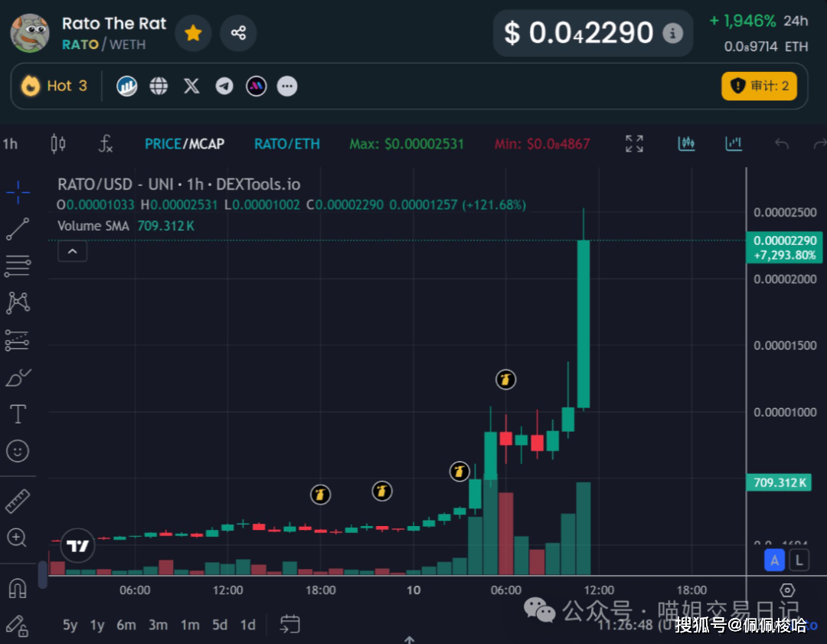Toggle the favorite star for Rato The Rat
827x644 pixels.
(x=193, y=33)
